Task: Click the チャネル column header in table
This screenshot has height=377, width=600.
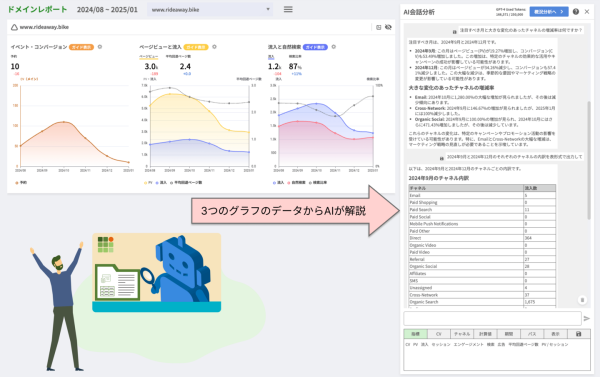Action: [x=466, y=188]
